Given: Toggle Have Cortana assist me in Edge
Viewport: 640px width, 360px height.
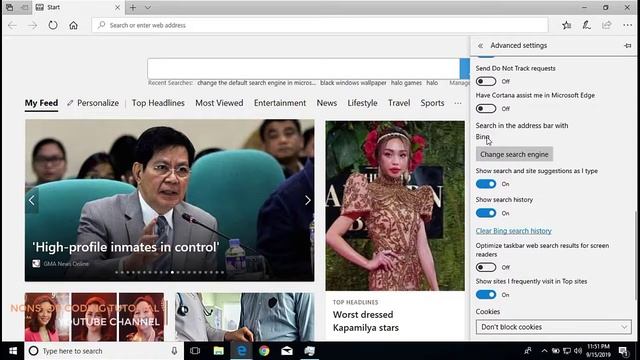Looking at the screenshot, I should pos(486,109).
